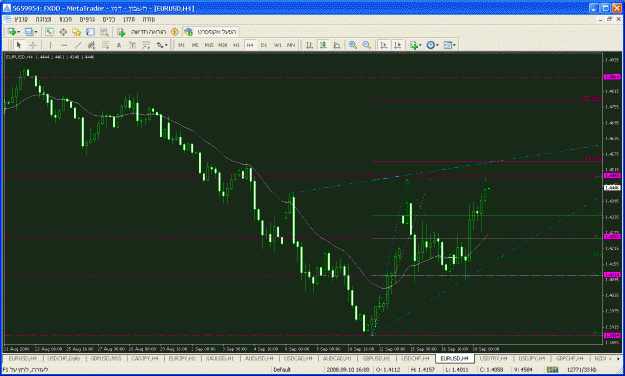Select the Crosshair tool

tap(33, 45)
